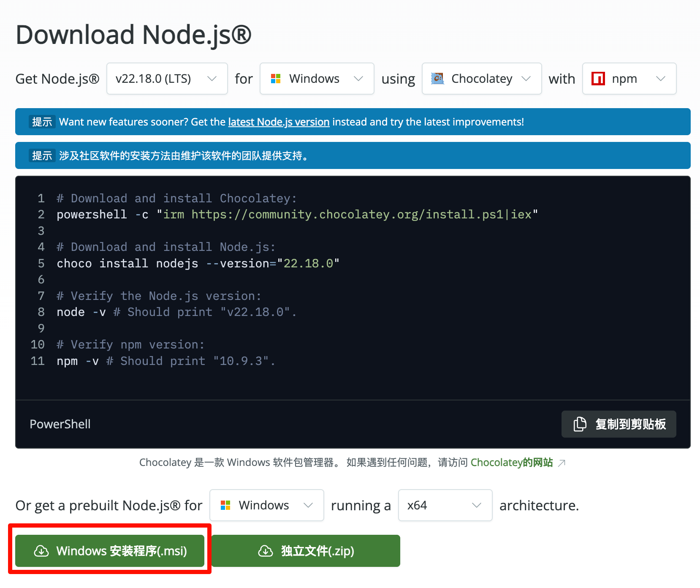
Task: Click the copy icon in clipboard button
Action: pyautogui.click(x=580, y=424)
